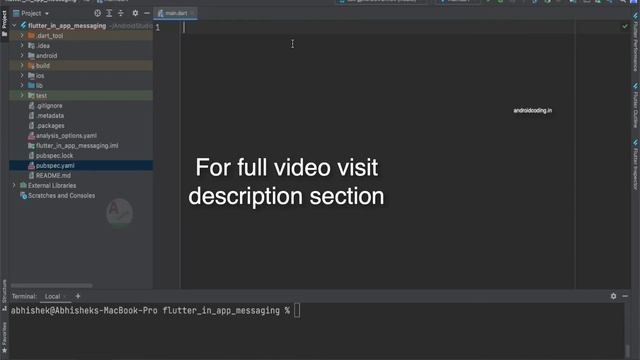
Task: Click the horizontal scrollbar in Project panel
Action: point(51,285)
